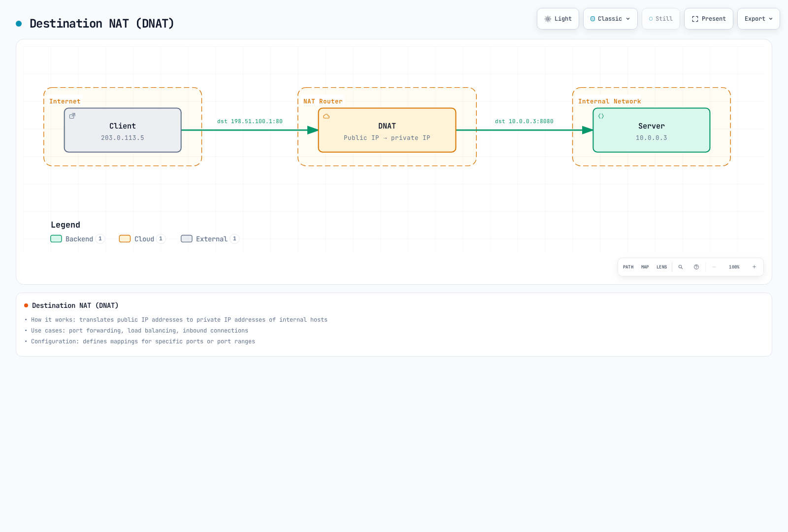Toggle the Light theme button
The width and height of the screenshot is (788, 532).
click(x=558, y=19)
